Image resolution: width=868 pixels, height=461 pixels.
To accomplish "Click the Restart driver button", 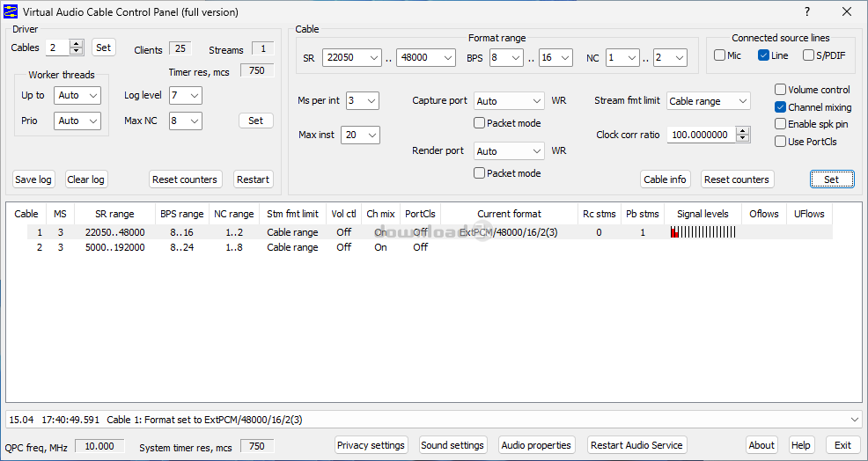I will point(253,179).
